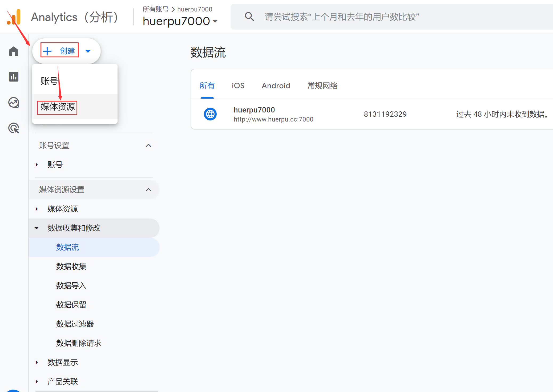Collapse the 媒体资源设置 section
Screen dimensions: 553x392
coord(148,190)
